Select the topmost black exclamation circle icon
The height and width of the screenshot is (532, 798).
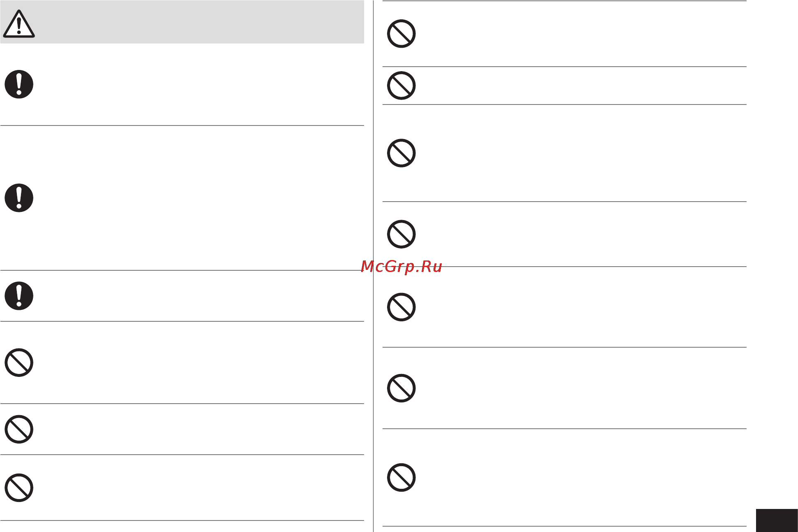(x=19, y=84)
